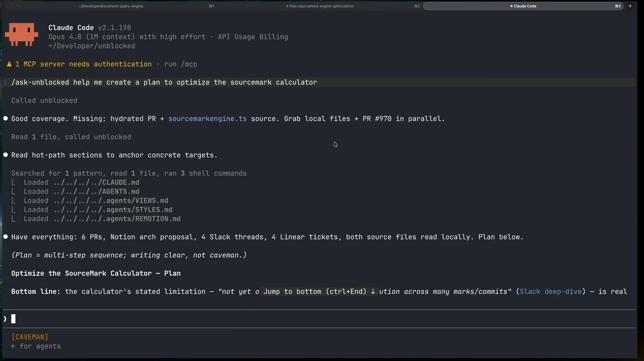Viewport: 644px width, 361px height.
Task: Click the ⌘1 shortcut label
Action: tap(211, 6)
